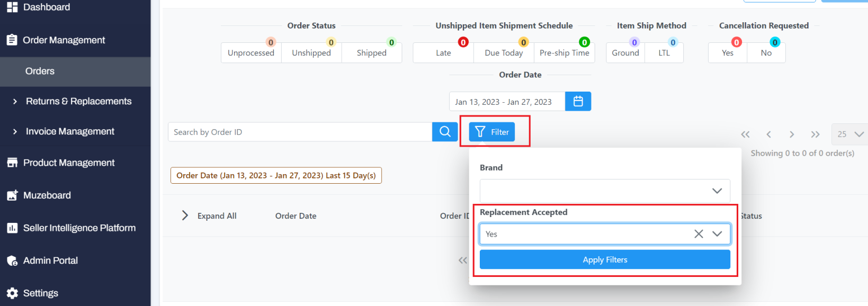Click the Settings gear icon
Image resolution: width=868 pixels, height=306 pixels.
[x=12, y=293]
